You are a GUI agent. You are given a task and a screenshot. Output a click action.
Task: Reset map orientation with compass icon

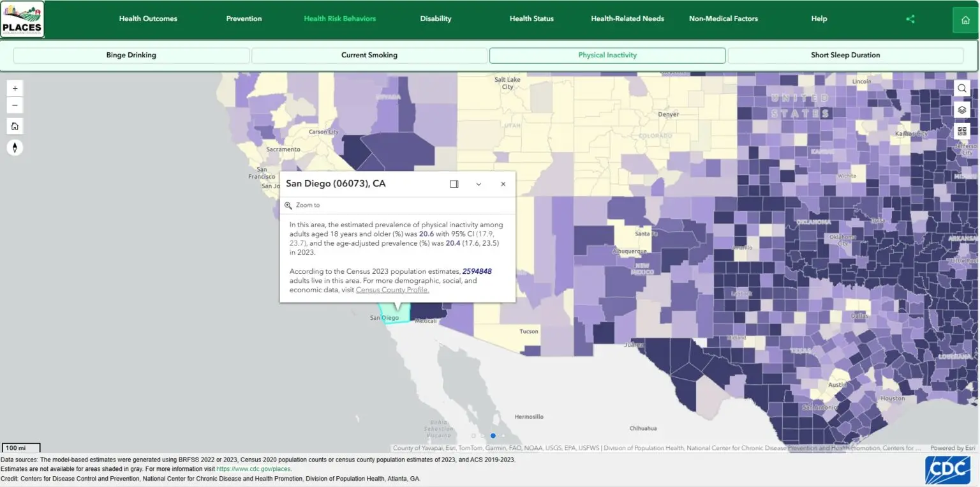(15, 147)
